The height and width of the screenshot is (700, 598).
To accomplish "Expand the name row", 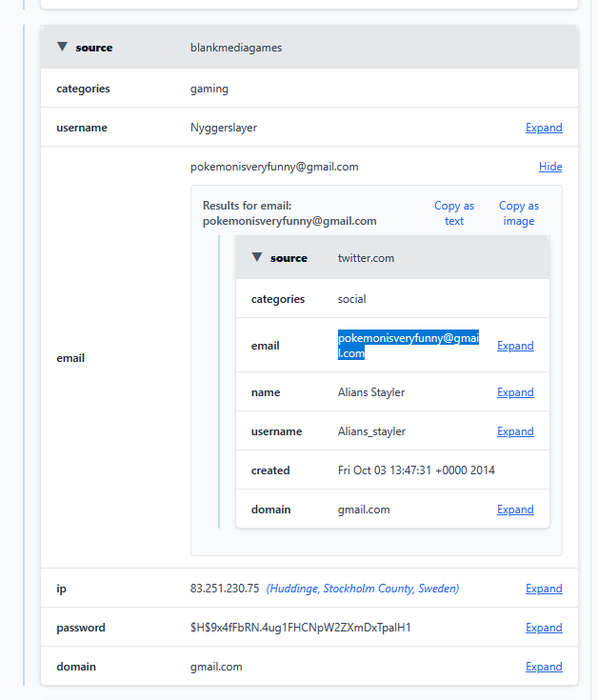I will coord(515,392).
